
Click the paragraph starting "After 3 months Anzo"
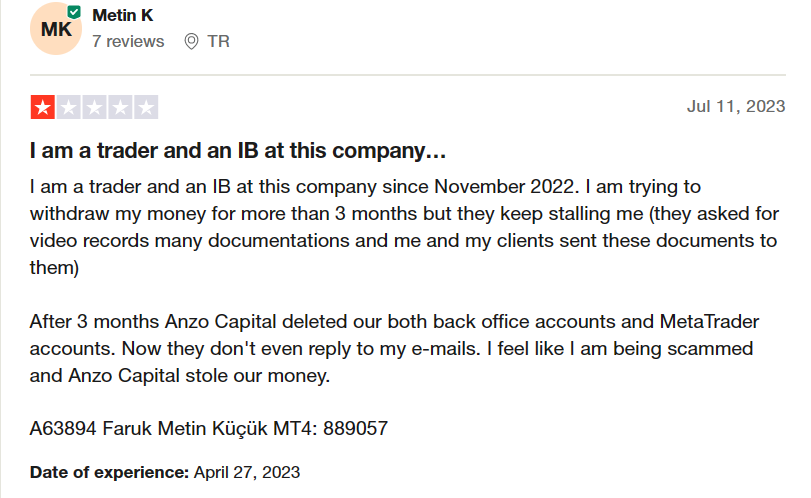pyautogui.click(x=394, y=349)
